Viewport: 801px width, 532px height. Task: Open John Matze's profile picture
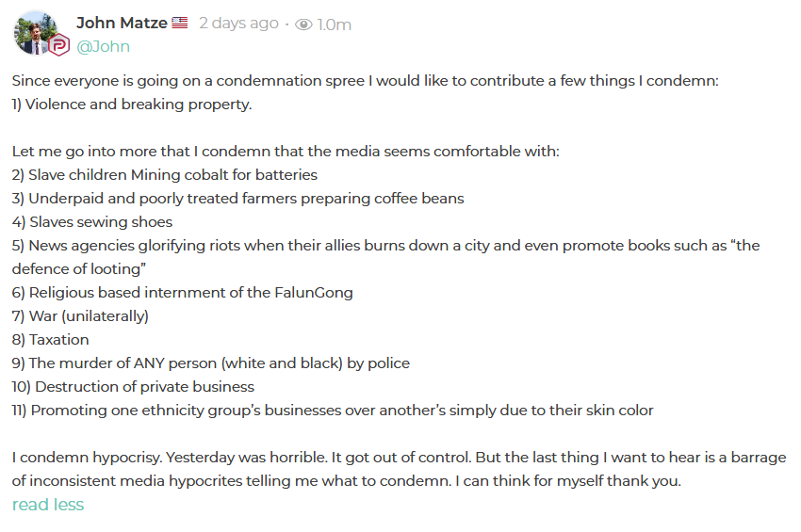35,33
